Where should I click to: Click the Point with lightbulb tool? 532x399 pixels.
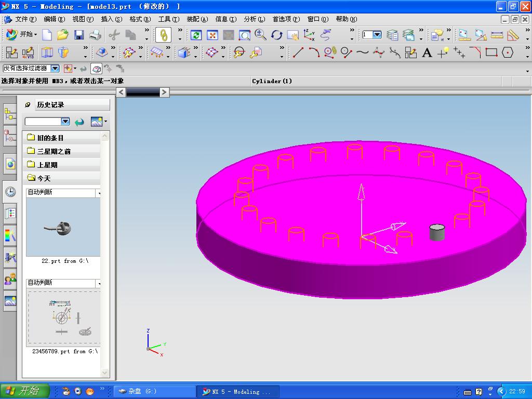click(443, 52)
